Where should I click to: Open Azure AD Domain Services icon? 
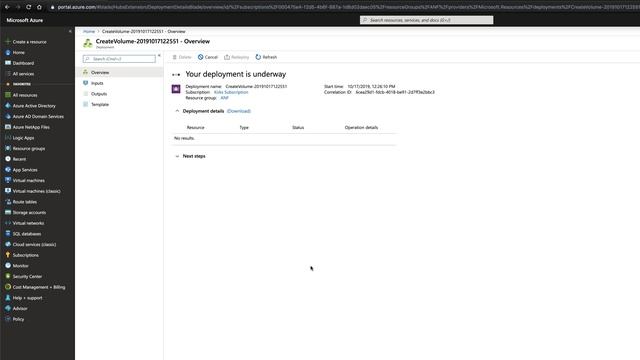click(x=8, y=116)
